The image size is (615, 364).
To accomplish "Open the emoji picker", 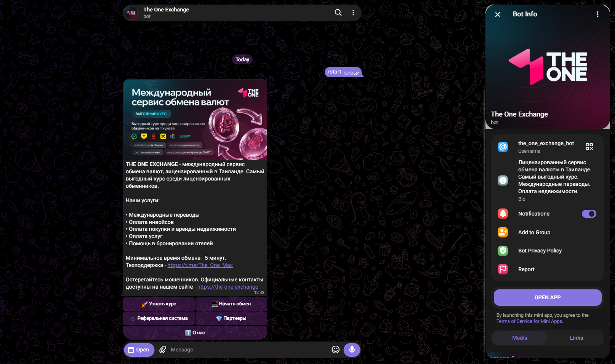I will point(335,350).
